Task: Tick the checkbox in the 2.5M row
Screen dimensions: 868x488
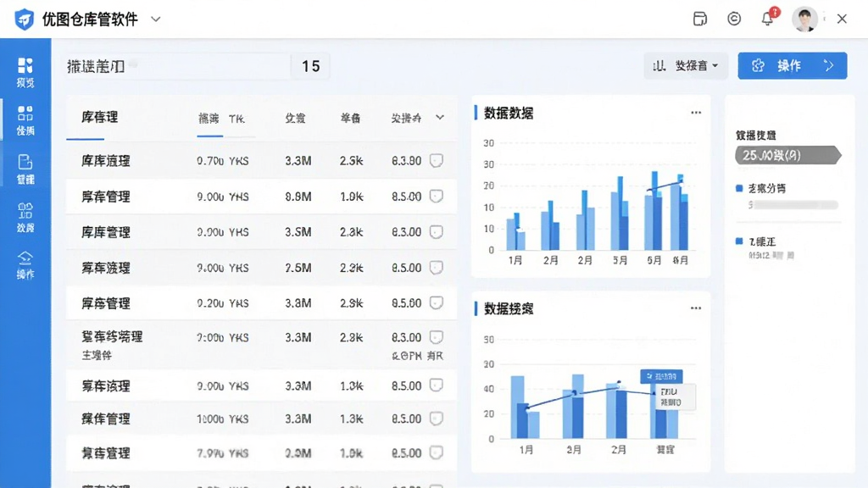Action: point(437,268)
